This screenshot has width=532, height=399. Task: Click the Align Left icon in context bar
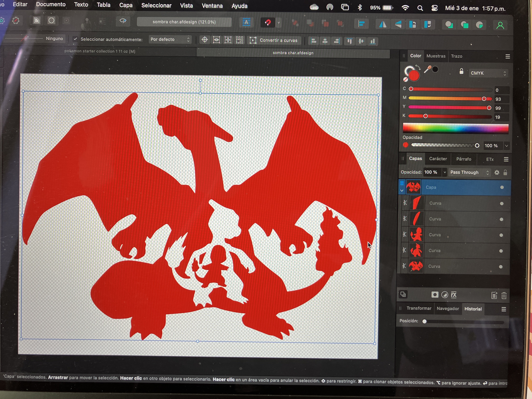coord(313,41)
